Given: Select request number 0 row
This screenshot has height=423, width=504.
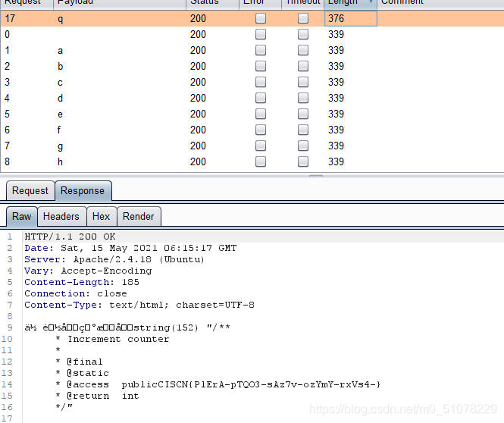Looking at the screenshot, I should coord(252,34).
